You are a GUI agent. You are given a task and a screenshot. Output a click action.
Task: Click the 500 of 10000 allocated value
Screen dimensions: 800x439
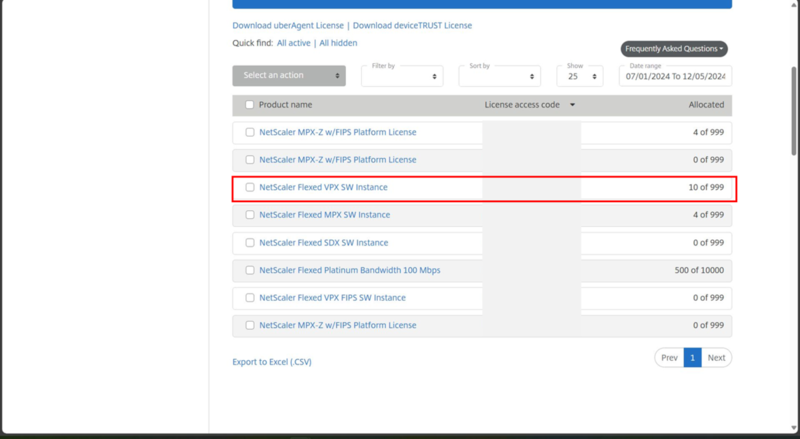pos(699,270)
